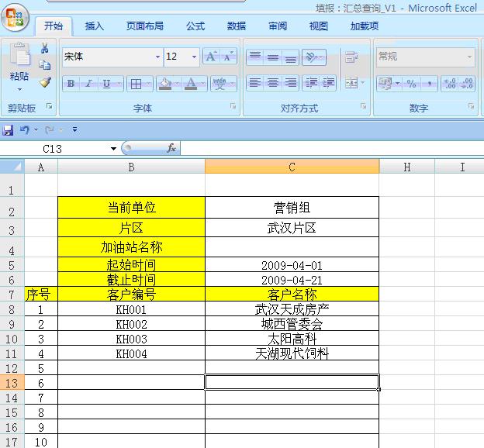Viewport: 484px width, 448px height.
Task: Click the Save icon in quick access toolbar
Action: pos(9,129)
